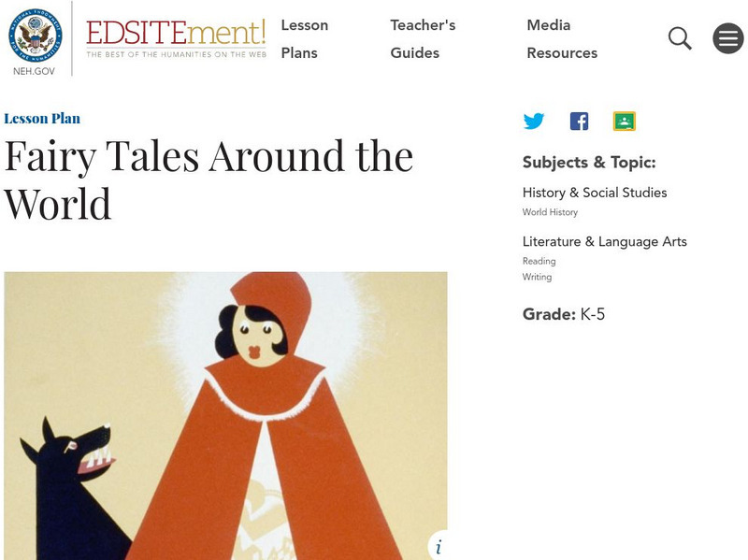The image size is (748, 560).
Task: Click the NEH.GOV seal logo
Action: (x=36, y=36)
